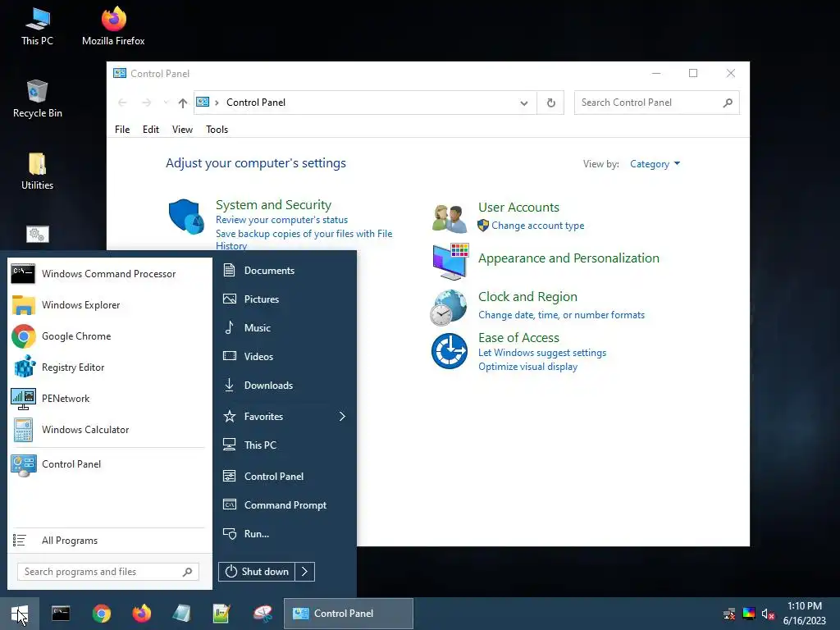Open the View by Category dropdown
840x630 pixels.
point(655,164)
